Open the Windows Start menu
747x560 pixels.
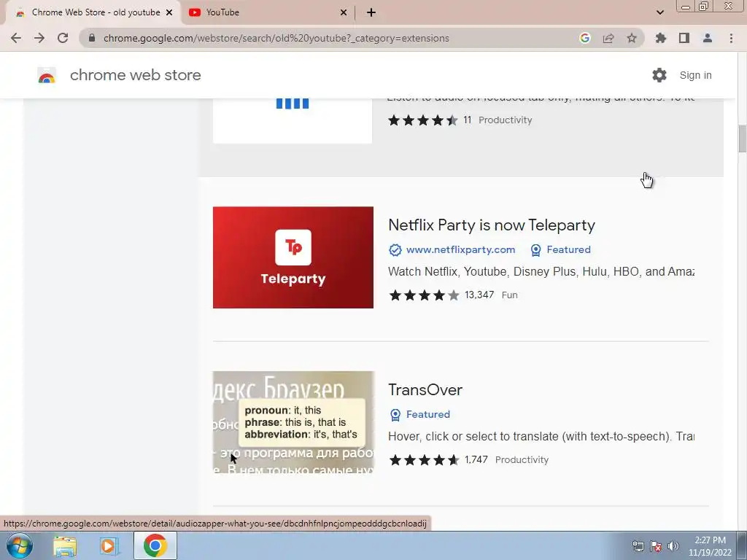(x=20, y=545)
